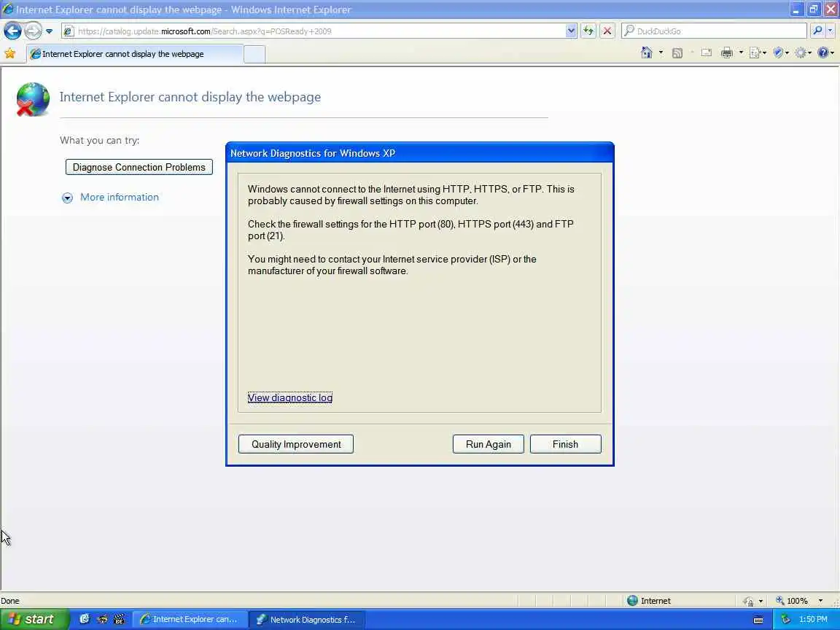The width and height of the screenshot is (840, 630).
Task: Launch Internet Explorer from Quick Launch
Action: click(84, 619)
